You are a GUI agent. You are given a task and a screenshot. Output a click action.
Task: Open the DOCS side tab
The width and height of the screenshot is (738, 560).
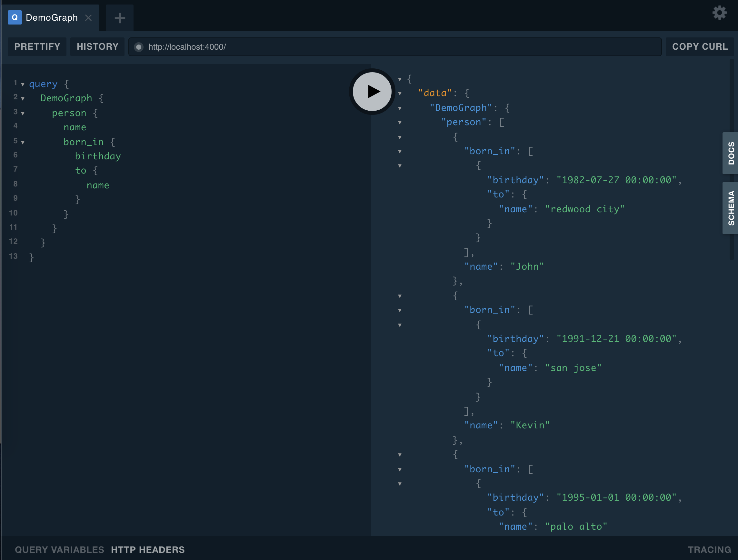(731, 153)
